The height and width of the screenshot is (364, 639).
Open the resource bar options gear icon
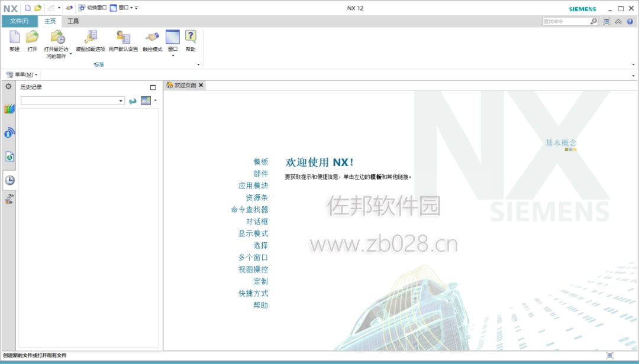(x=8, y=86)
